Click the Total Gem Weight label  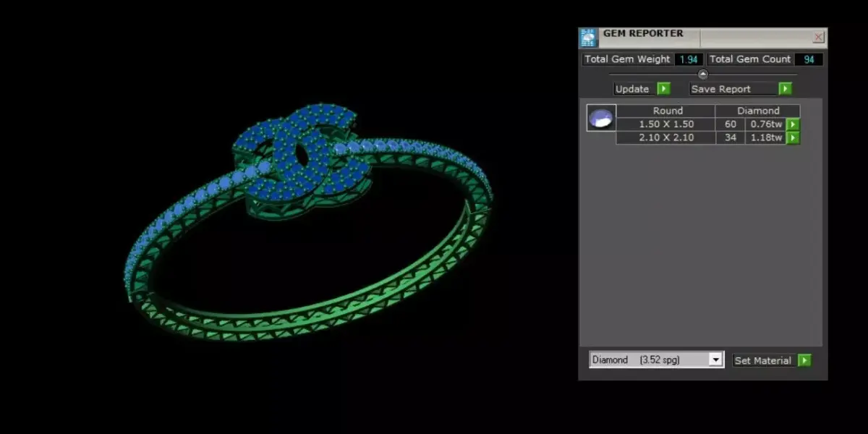pyautogui.click(x=628, y=59)
